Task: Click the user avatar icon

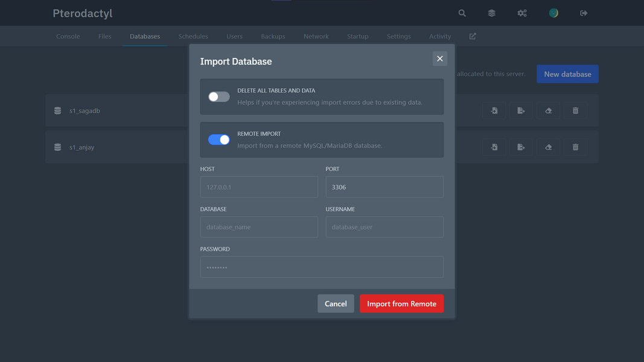Action: click(553, 13)
